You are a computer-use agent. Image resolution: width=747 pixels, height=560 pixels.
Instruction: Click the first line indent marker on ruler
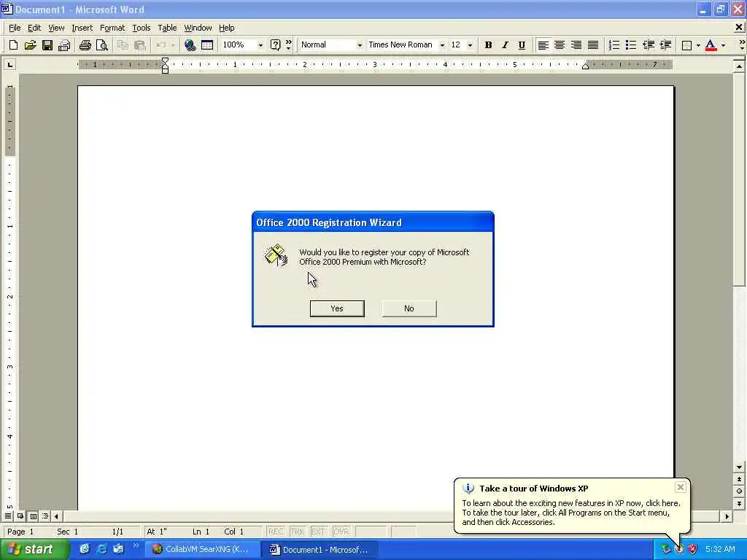[165, 61]
